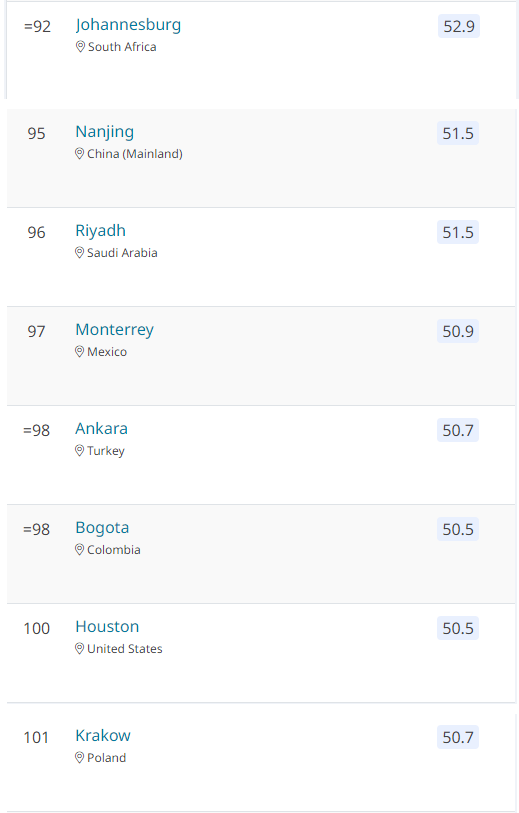Click Krakow's 50.7 score badge
519x813 pixels.
pyautogui.click(x=458, y=737)
